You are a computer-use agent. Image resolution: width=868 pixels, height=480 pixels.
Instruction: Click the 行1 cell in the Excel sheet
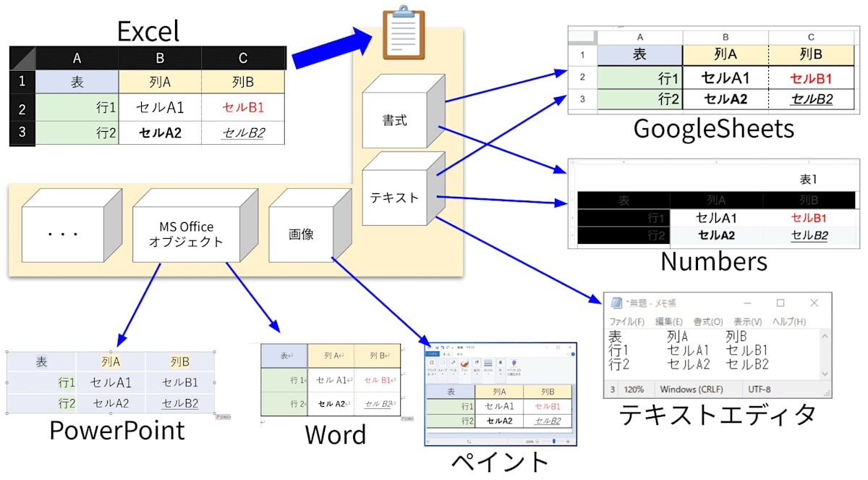(77, 108)
